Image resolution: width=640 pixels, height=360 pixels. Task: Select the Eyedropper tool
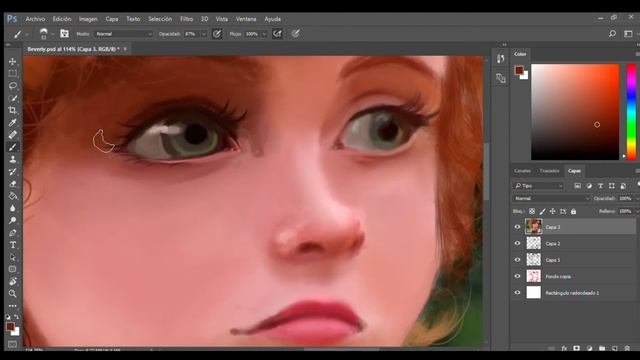[x=13, y=122]
